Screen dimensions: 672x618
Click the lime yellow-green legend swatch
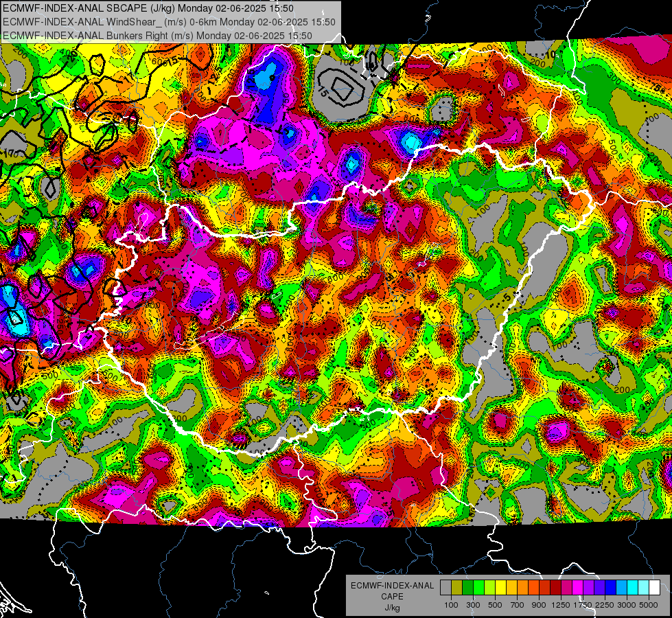point(490,587)
